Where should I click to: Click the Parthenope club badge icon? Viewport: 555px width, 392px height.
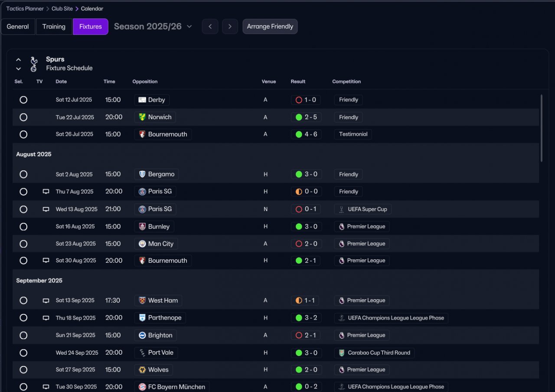(x=142, y=318)
